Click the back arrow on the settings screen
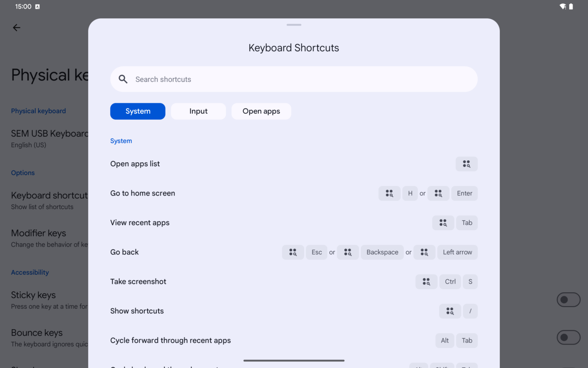Viewport: 588px width, 368px height. tap(16, 27)
